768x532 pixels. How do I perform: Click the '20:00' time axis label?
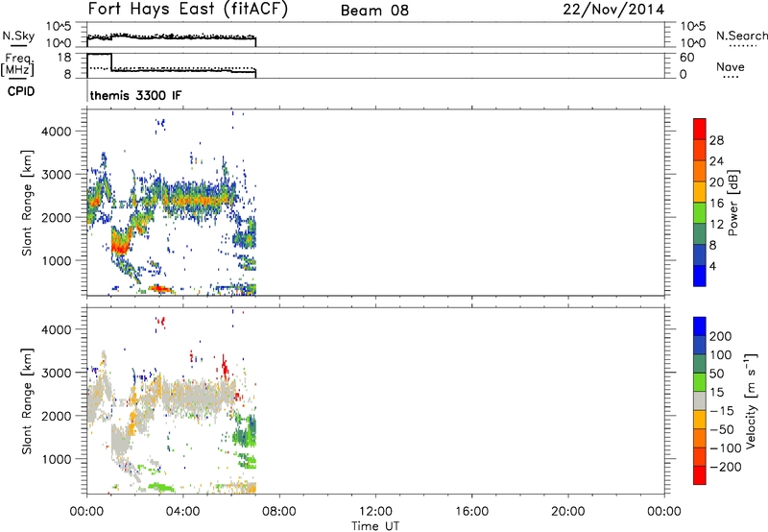(x=568, y=512)
